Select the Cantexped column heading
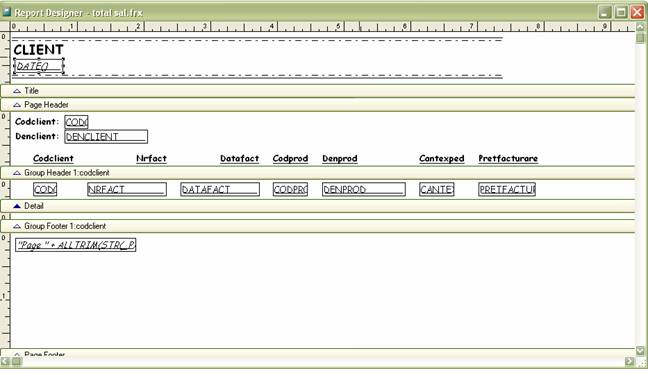 click(442, 159)
